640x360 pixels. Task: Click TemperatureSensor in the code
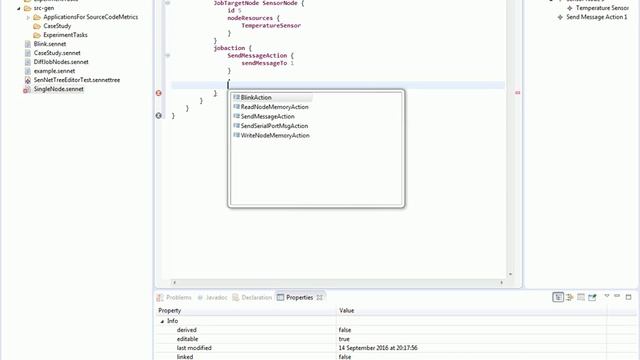coord(271,26)
